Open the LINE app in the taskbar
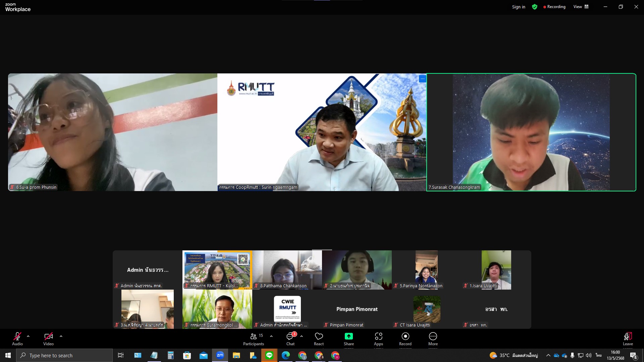 pyautogui.click(x=269, y=355)
